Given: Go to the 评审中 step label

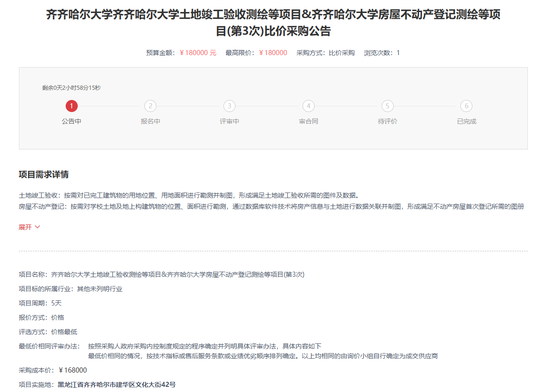Looking at the screenshot, I should pos(229,121).
